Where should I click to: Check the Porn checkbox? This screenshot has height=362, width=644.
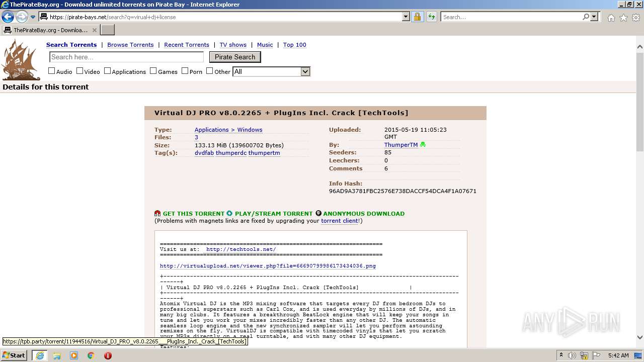pos(185,71)
